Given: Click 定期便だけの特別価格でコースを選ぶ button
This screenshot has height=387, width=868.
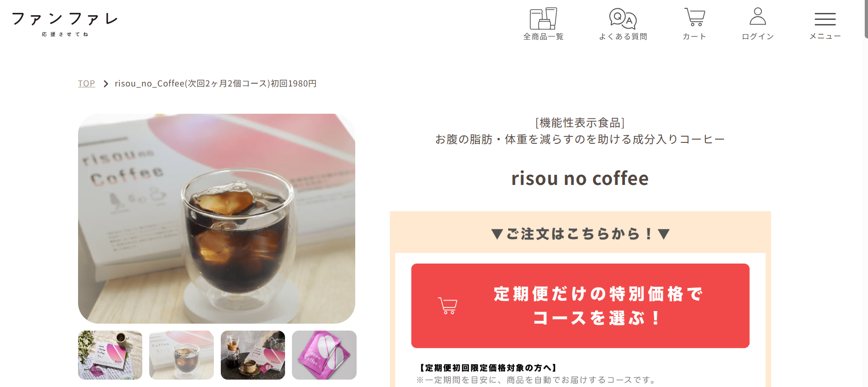Looking at the screenshot, I should [580, 306].
